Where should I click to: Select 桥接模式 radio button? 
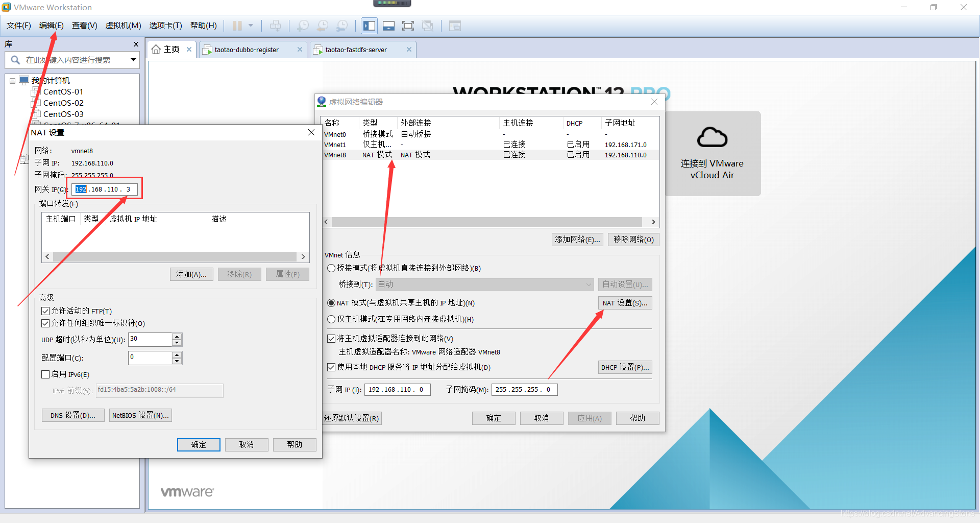[331, 268]
